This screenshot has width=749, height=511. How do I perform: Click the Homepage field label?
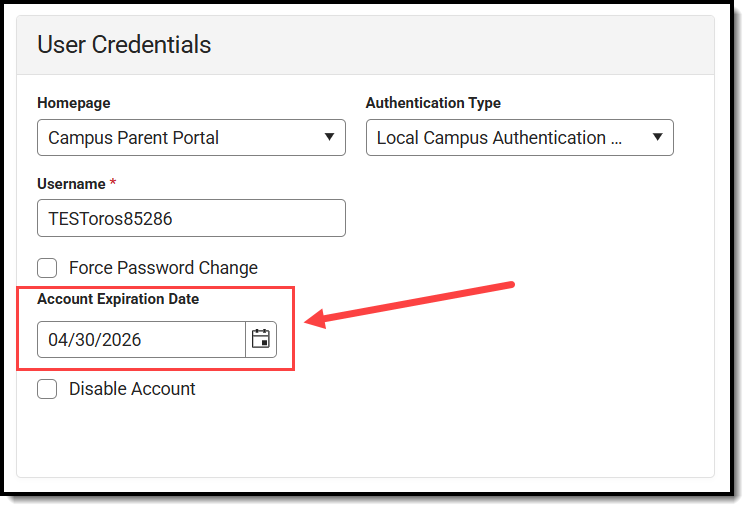tap(73, 103)
